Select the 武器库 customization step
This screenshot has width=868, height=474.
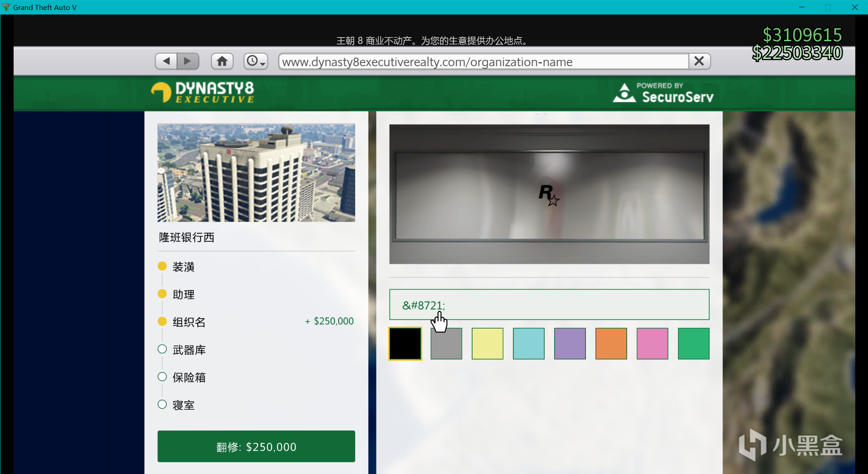pyautogui.click(x=181, y=350)
